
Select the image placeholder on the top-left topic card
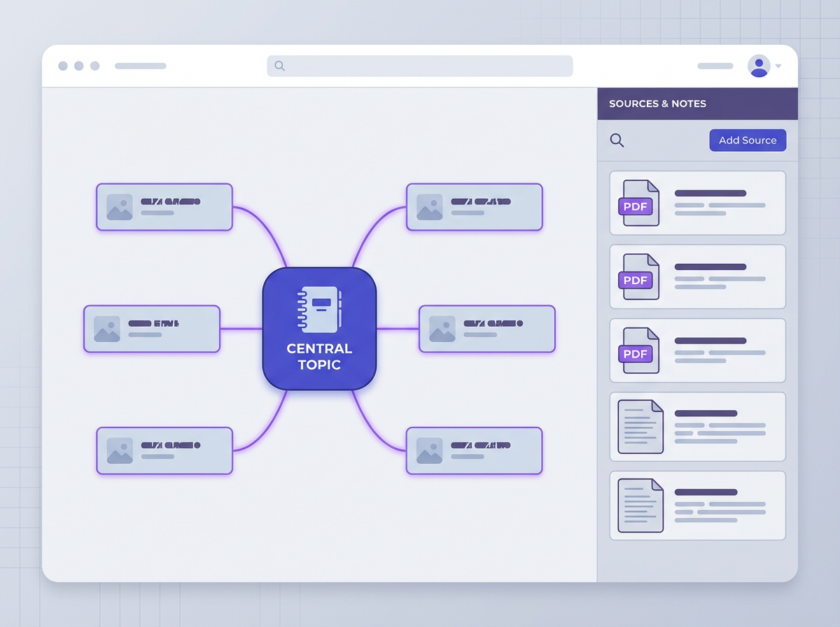119,207
